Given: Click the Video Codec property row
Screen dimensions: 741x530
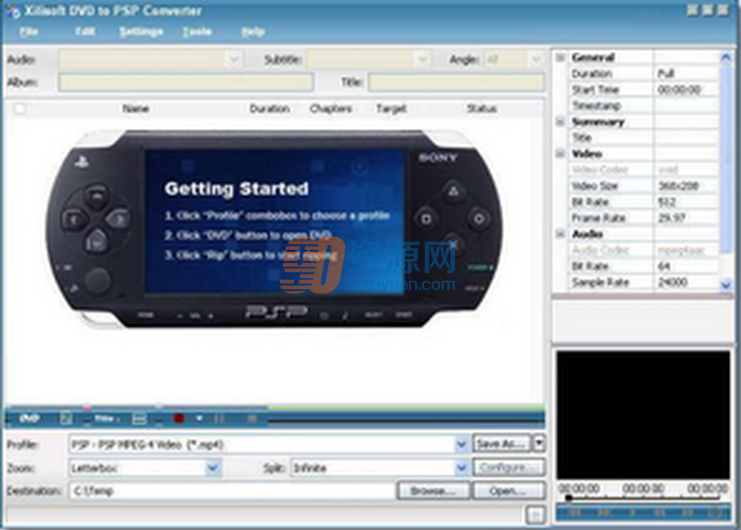Looking at the screenshot, I should click(x=644, y=170).
